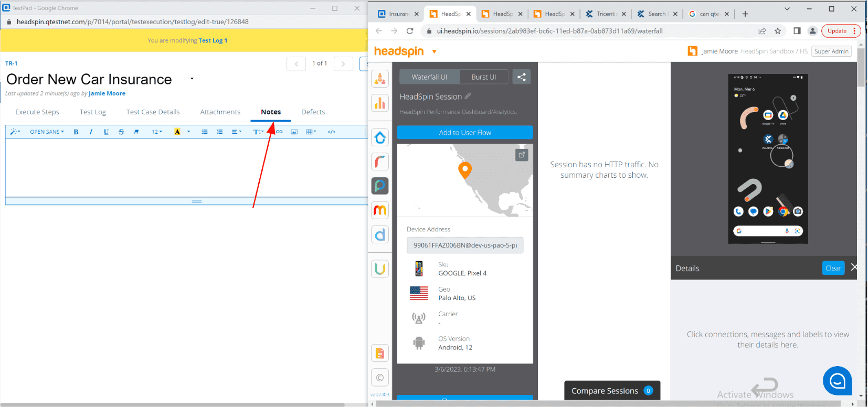
Task: Open the highlight color picker arrow
Action: click(188, 132)
